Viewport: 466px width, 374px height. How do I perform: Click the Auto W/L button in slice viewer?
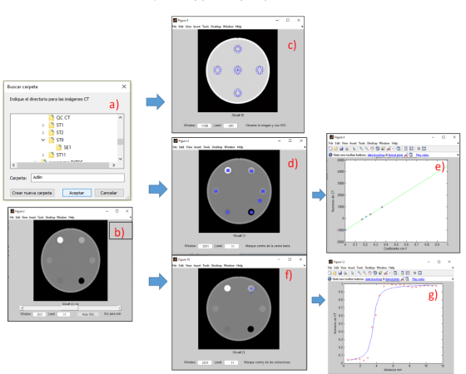coord(88,314)
